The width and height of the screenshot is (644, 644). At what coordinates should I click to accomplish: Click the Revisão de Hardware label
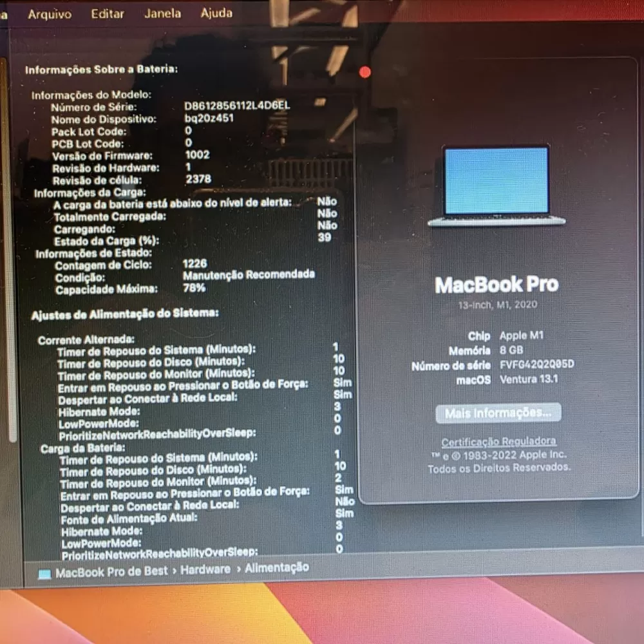(x=106, y=168)
